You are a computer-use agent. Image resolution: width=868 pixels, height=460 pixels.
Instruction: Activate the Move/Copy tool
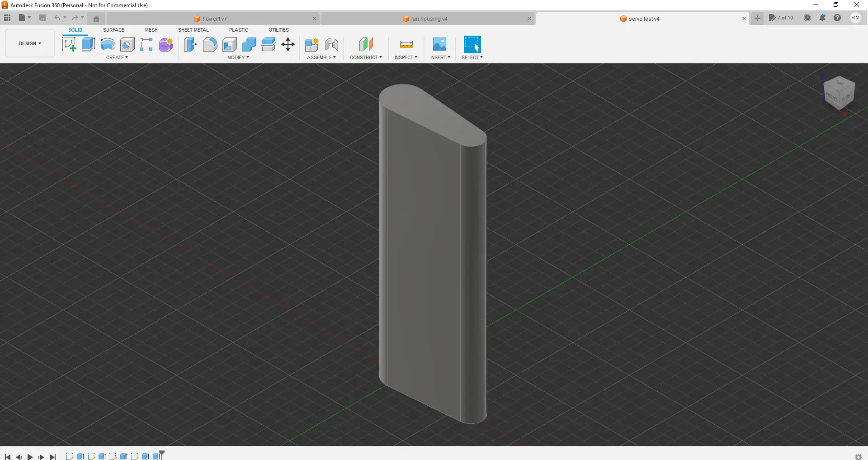288,44
